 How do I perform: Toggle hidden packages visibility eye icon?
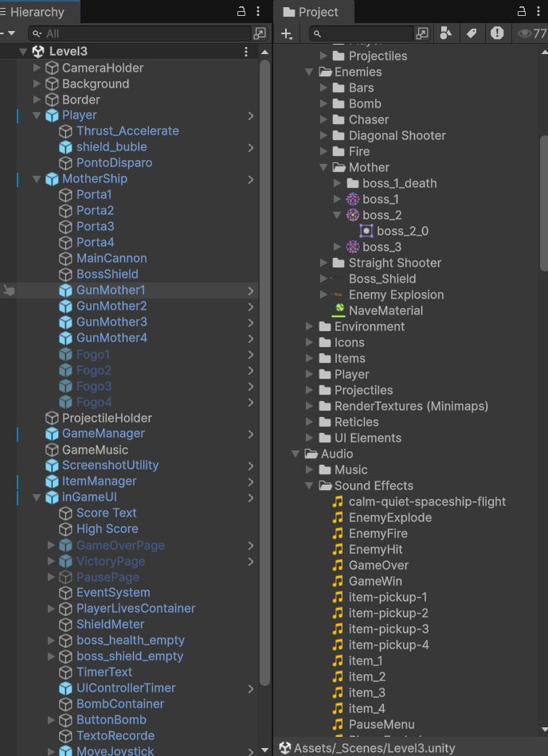[x=524, y=33]
